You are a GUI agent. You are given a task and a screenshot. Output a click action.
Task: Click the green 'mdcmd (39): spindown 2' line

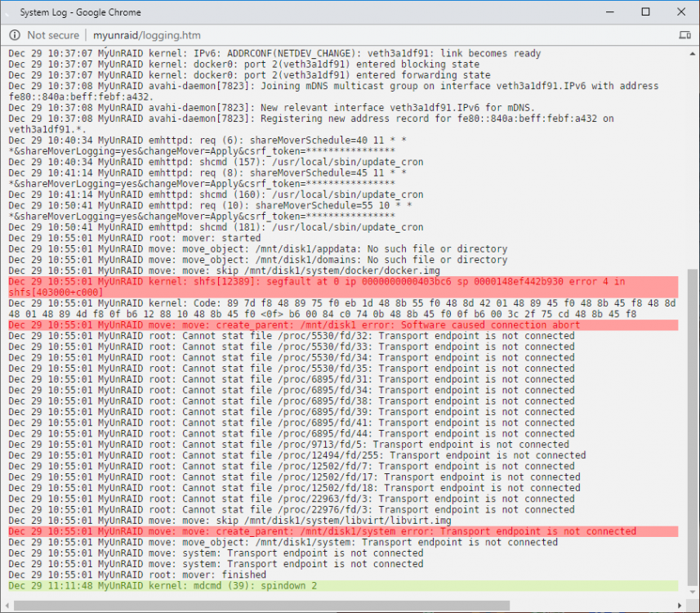(x=343, y=586)
